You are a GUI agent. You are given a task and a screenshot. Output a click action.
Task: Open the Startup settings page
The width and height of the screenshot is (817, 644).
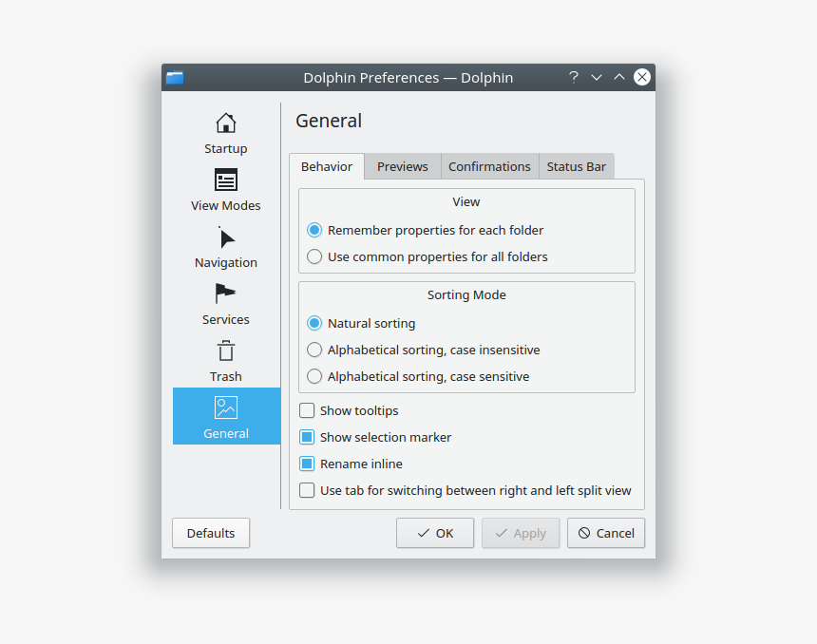(x=225, y=131)
